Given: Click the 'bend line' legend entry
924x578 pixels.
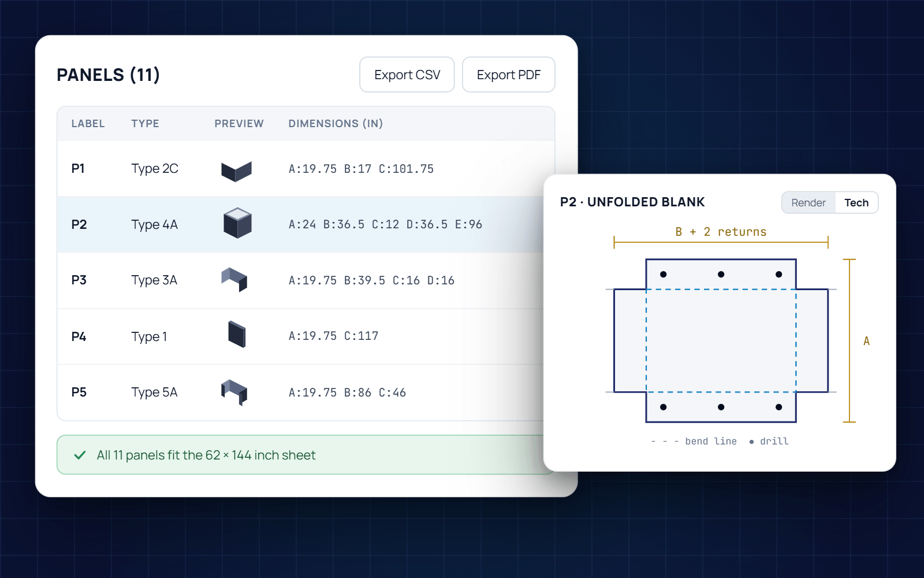Looking at the screenshot, I should pos(694,441).
